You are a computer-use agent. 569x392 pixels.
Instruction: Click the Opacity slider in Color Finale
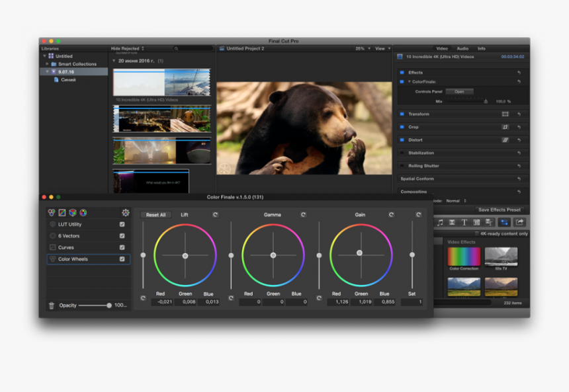(x=95, y=305)
